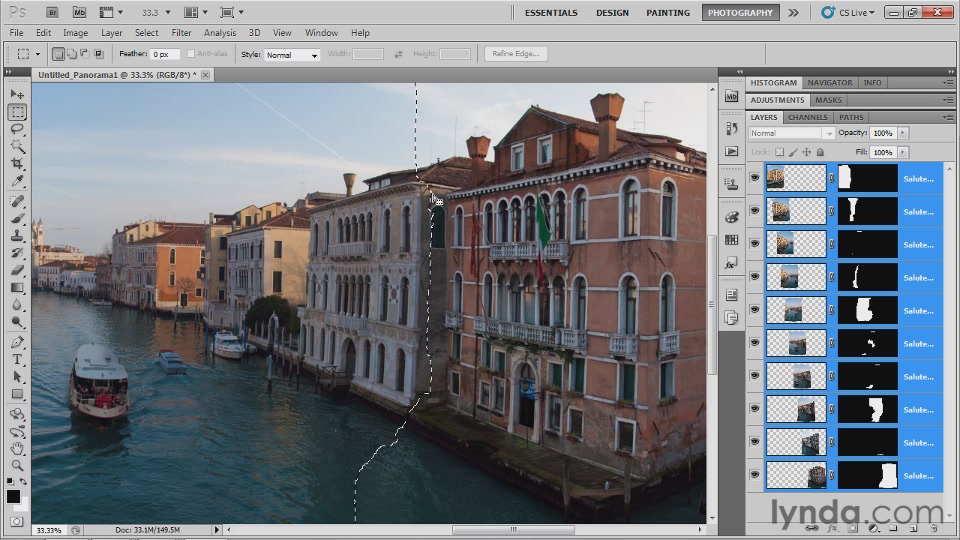
Task: Open the Styles fx panel icon in dock
Action: click(732, 264)
